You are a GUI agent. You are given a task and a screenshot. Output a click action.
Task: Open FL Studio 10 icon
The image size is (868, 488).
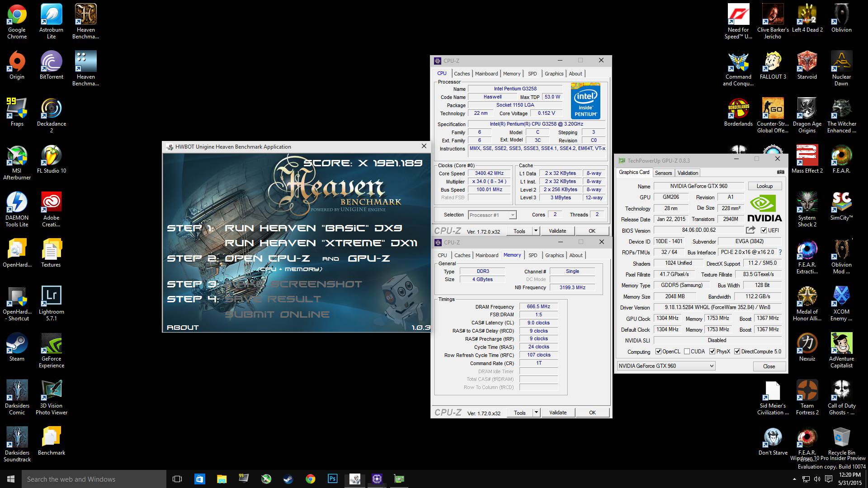pyautogui.click(x=51, y=160)
